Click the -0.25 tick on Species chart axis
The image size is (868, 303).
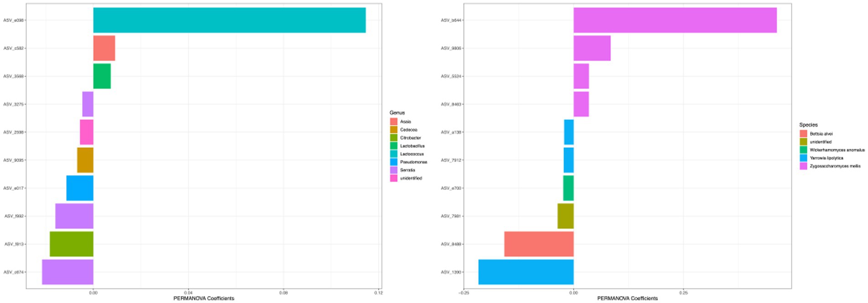tap(464, 293)
